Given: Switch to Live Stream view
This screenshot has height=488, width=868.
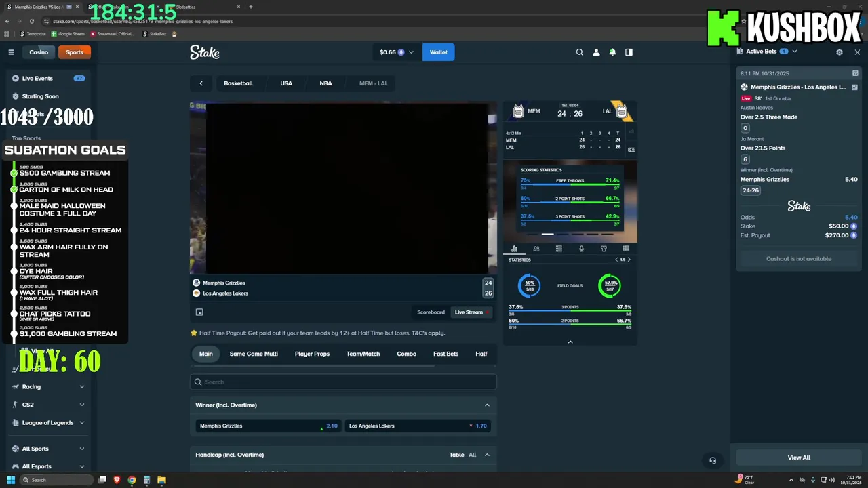Looking at the screenshot, I should pos(471,312).
